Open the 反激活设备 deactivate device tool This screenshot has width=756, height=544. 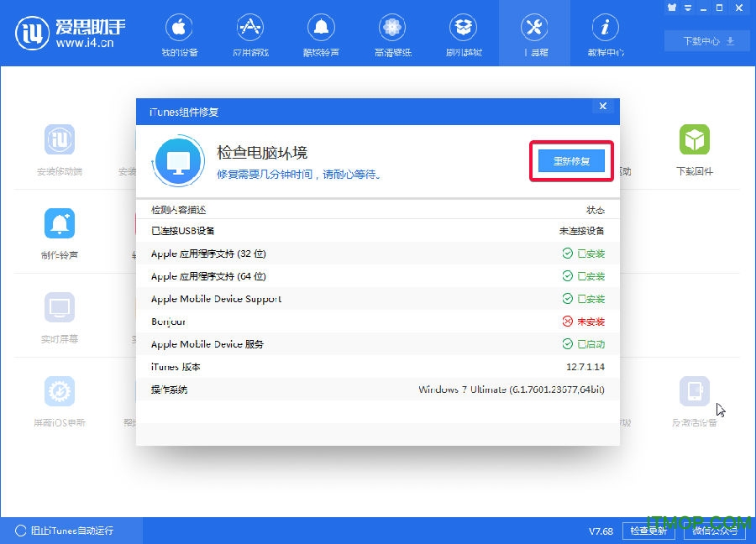tap(695, 392)
